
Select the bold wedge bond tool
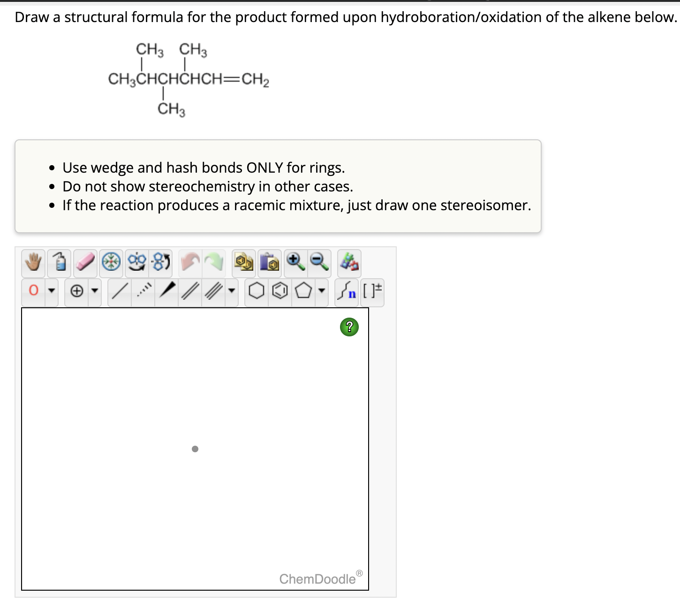(167, 291)
